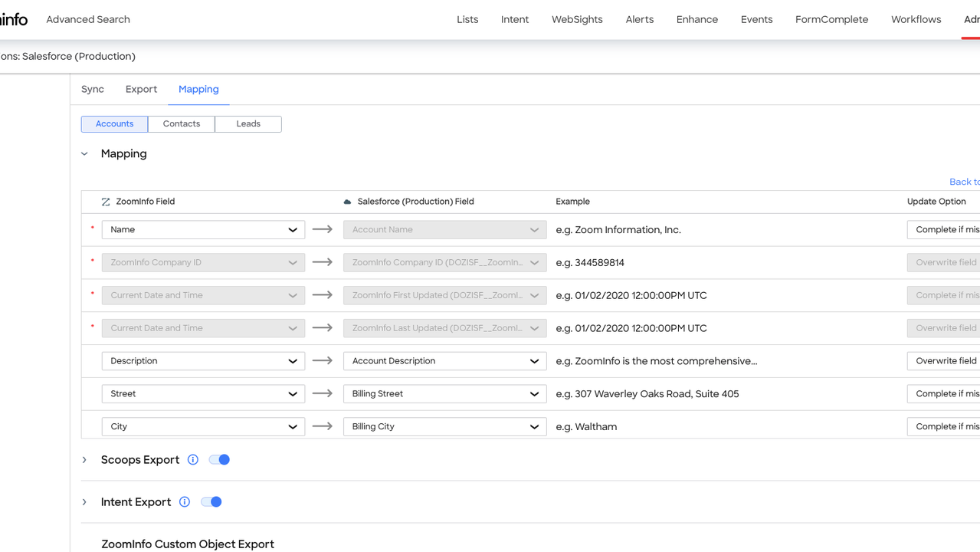Screen dimensions: 980x552
Task: Open the WebSights menu item
Action: (577, 20)
